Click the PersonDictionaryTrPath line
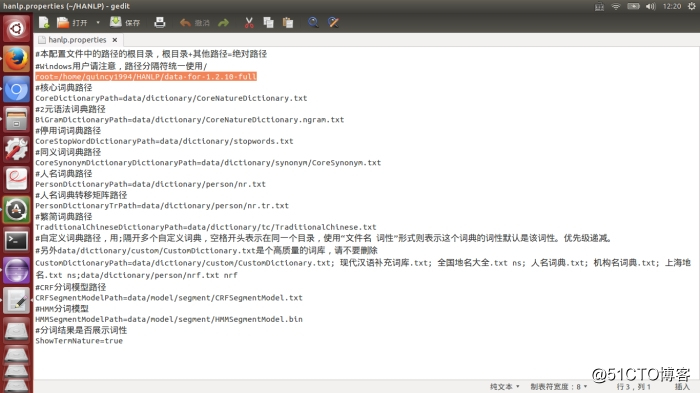This screenshot has width=700, height=393. tap(162, 205)
